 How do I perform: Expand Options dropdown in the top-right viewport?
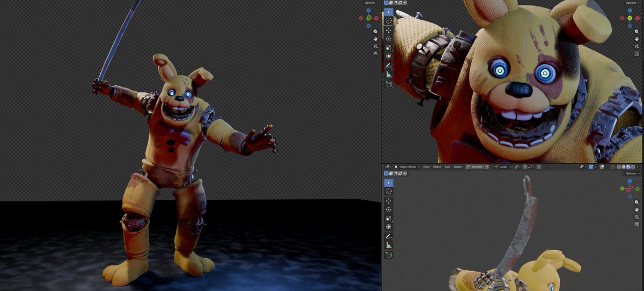pos(632,3)
